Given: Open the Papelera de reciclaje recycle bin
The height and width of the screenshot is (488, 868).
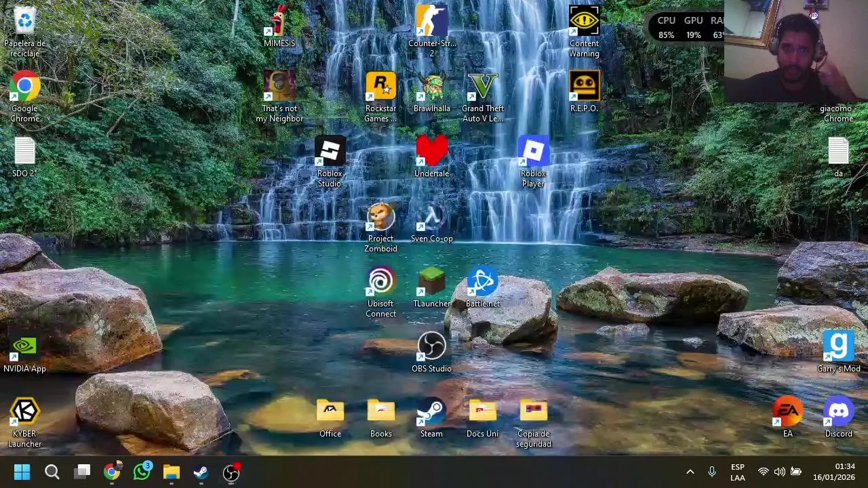Looking at the screenshot, I should click(x=25, y=31).
